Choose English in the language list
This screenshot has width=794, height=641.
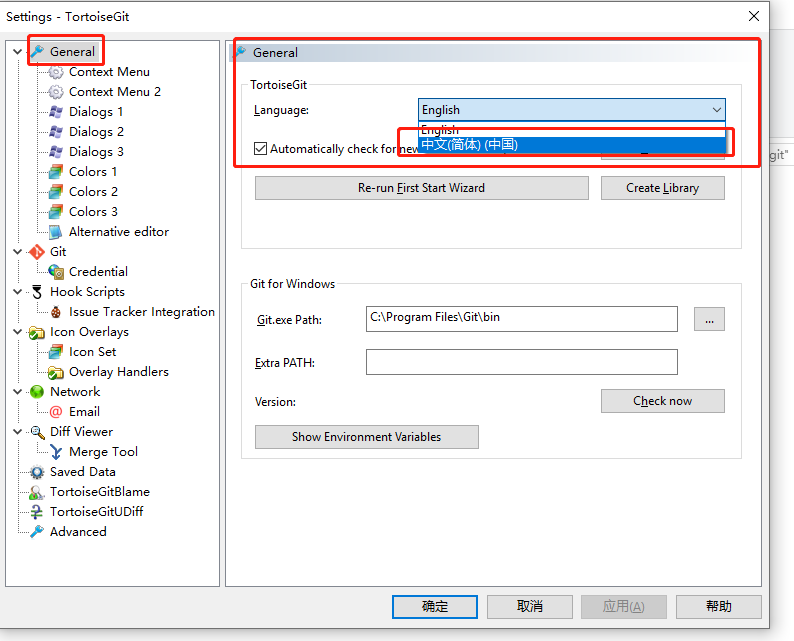(x=572, y=130)
